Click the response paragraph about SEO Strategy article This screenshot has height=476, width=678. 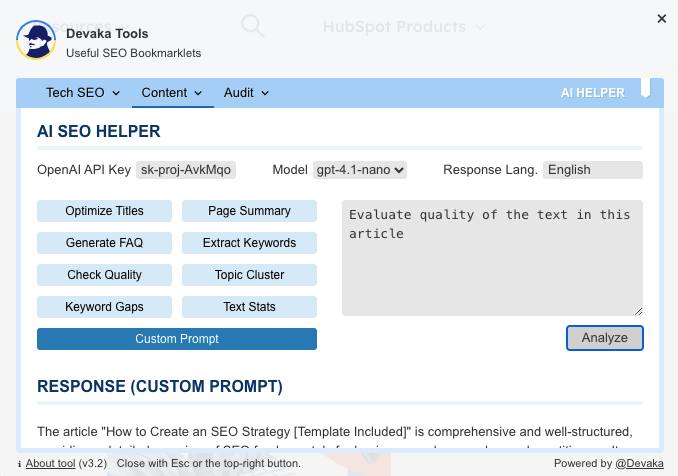(x=335, y=436)
